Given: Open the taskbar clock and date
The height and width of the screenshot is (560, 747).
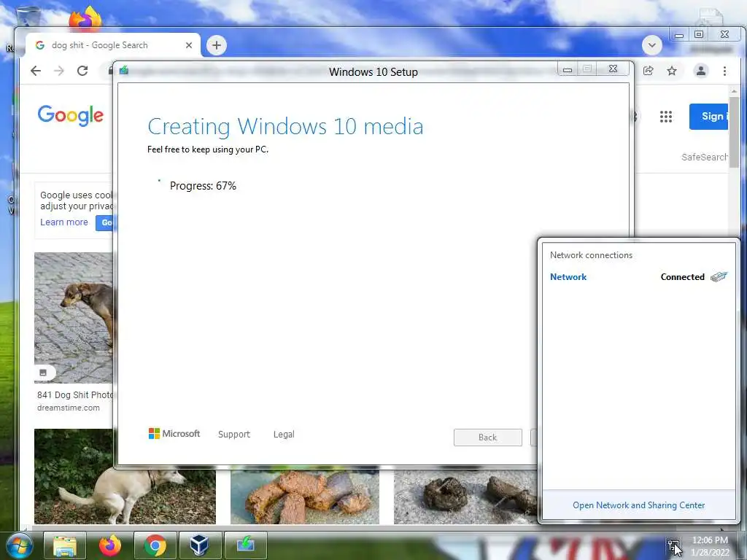Looking at the screenshot, I should click(x=710, y=546).
